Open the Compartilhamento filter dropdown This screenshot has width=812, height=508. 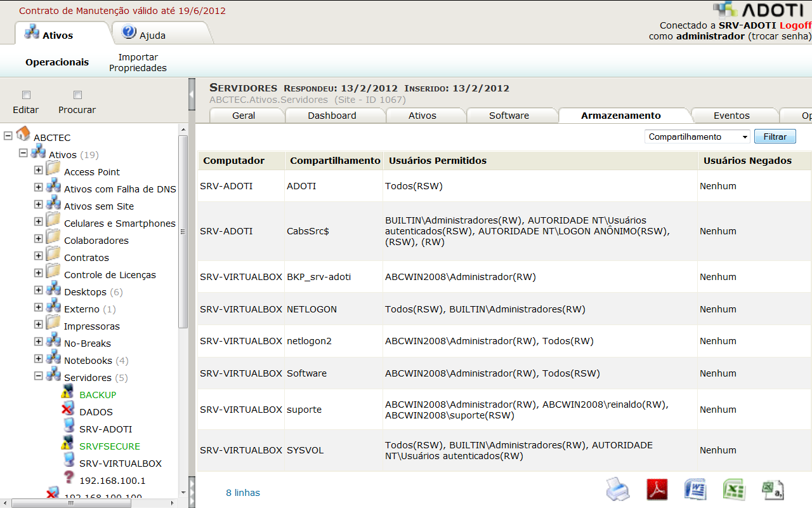(697, 137)
